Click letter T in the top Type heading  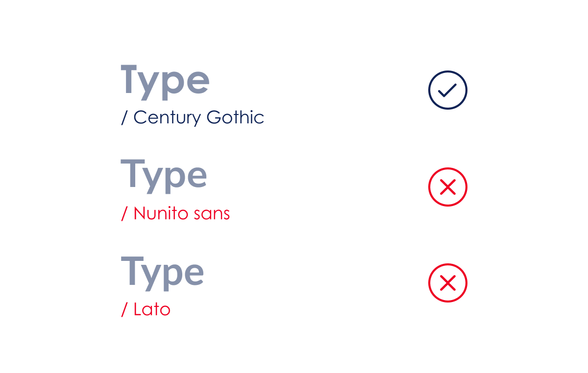click(130, 79)
